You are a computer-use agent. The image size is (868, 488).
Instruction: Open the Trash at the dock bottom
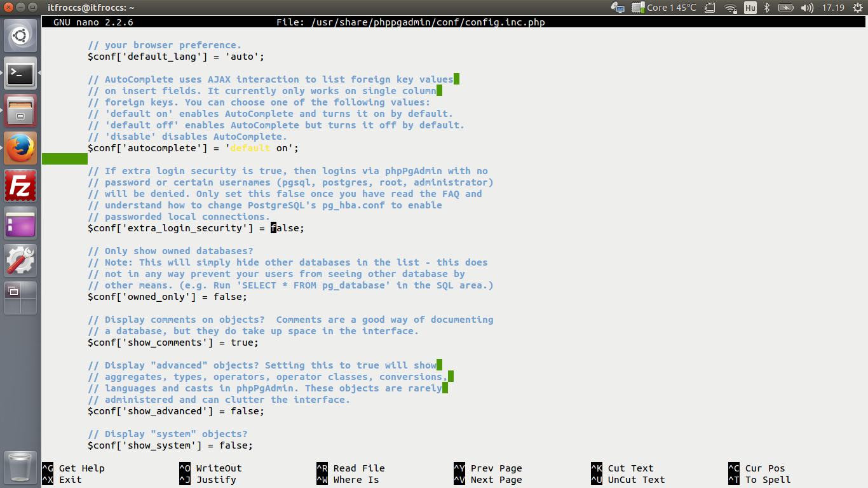pos(20,468)
